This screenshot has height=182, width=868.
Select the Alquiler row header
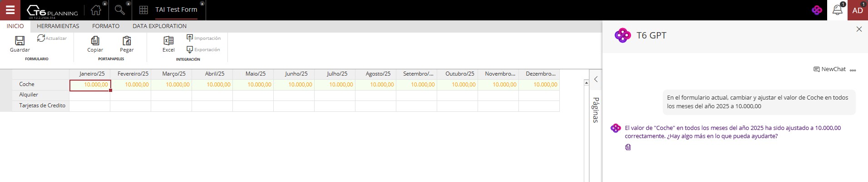coord(40,95)
